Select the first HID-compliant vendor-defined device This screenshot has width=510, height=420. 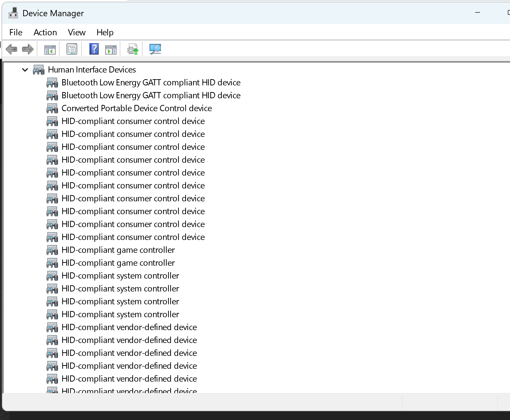click(129, 327)
